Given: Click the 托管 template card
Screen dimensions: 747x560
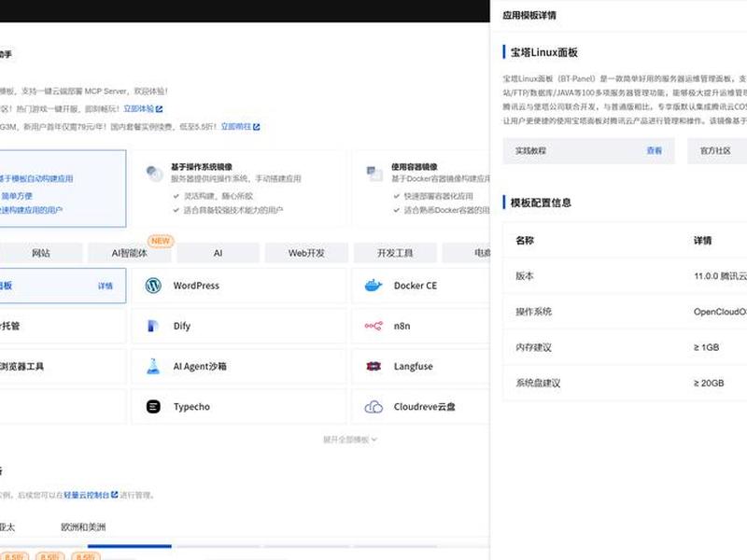Looking at the screenshot, I should pyautogui.click(x=63, y=326).
